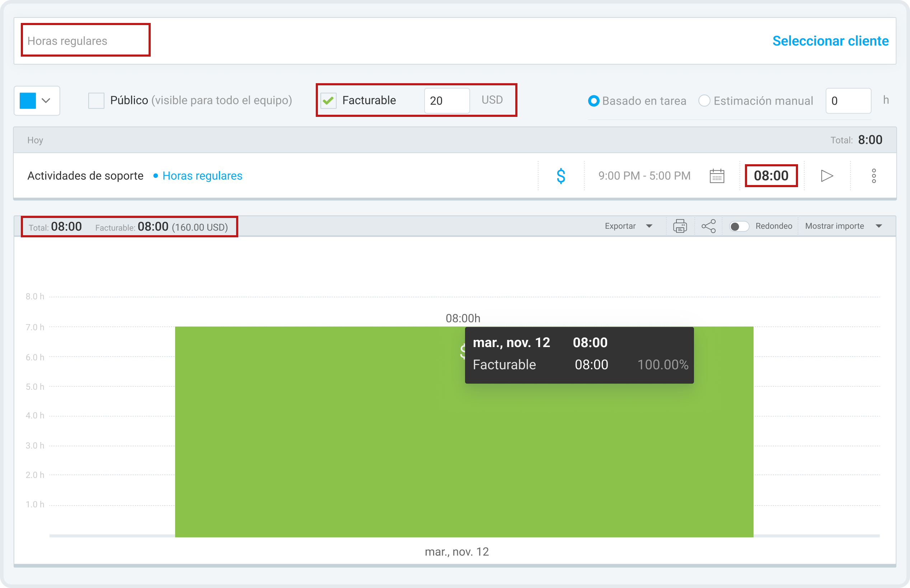Expand the Exportar dropdown

point(628,226)
